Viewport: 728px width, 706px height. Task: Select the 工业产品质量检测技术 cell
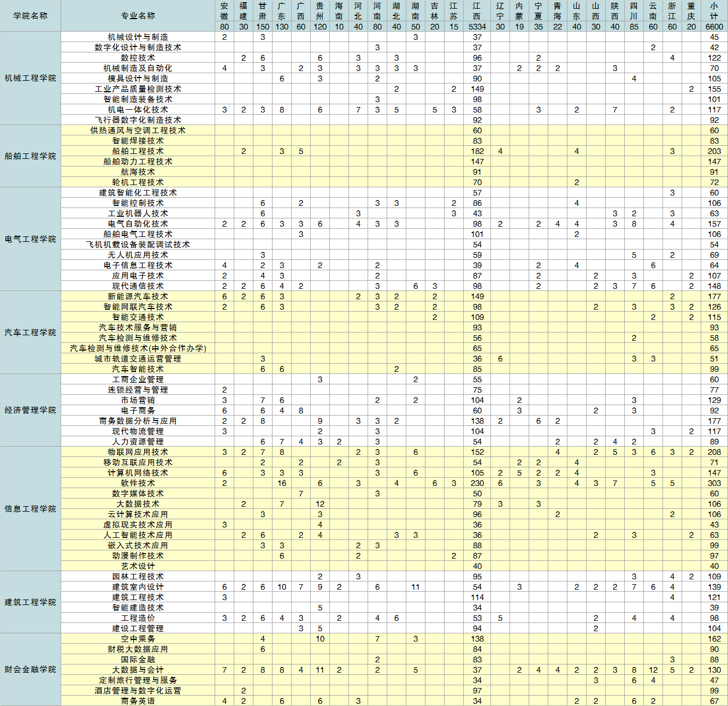pos(138,89)
